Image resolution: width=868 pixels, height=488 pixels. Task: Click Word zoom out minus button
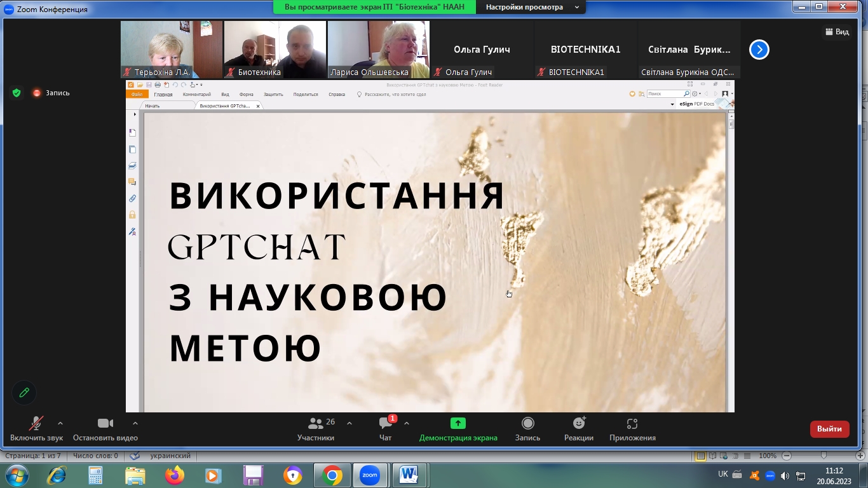(787, 456)
